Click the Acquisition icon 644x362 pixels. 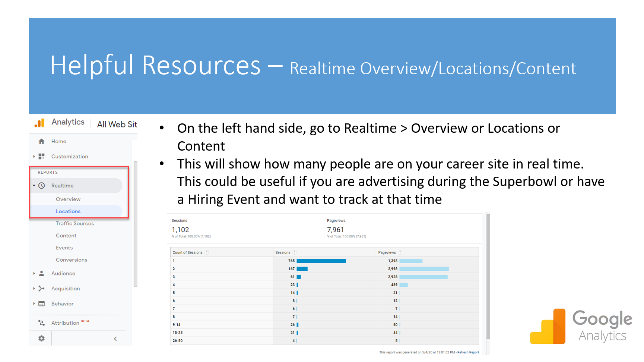click(41, 288)
